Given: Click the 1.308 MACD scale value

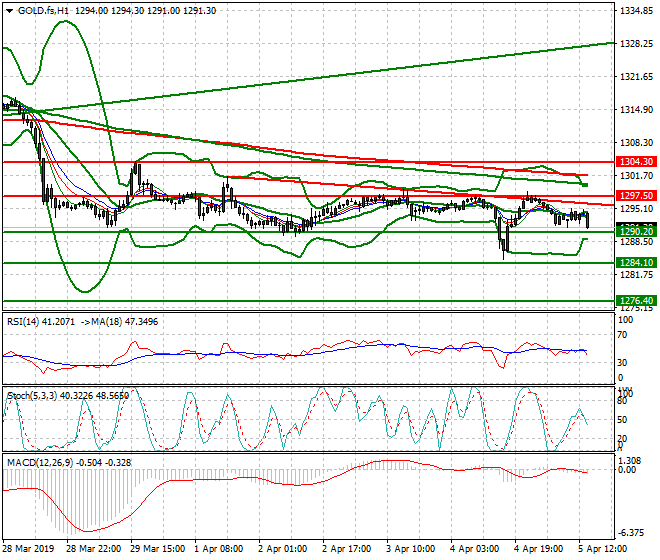Looking at the screenshot, I should (x=630, y=461).
